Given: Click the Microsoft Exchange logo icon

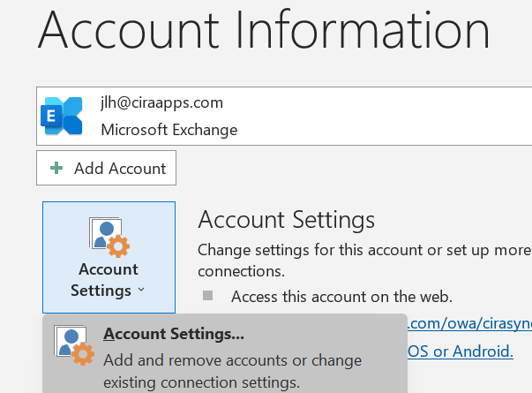Looking at the screenshot, I should [x=62, y=116].
